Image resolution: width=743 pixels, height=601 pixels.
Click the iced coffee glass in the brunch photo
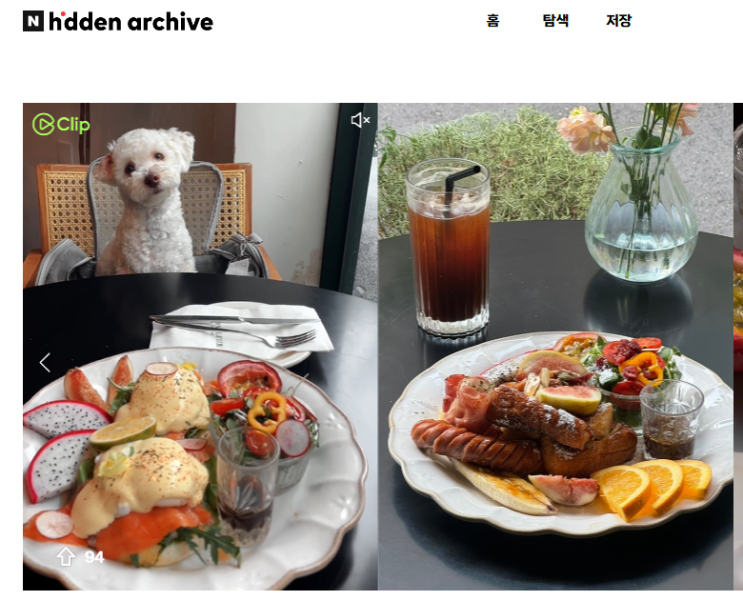point(448,246)
